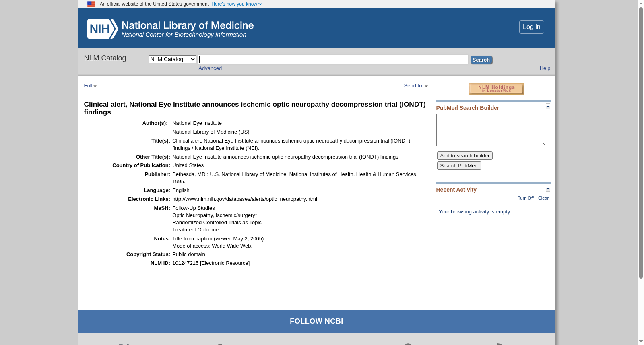Click MeSH term Randomized Controlled Trials as Topic

[217, 223]
